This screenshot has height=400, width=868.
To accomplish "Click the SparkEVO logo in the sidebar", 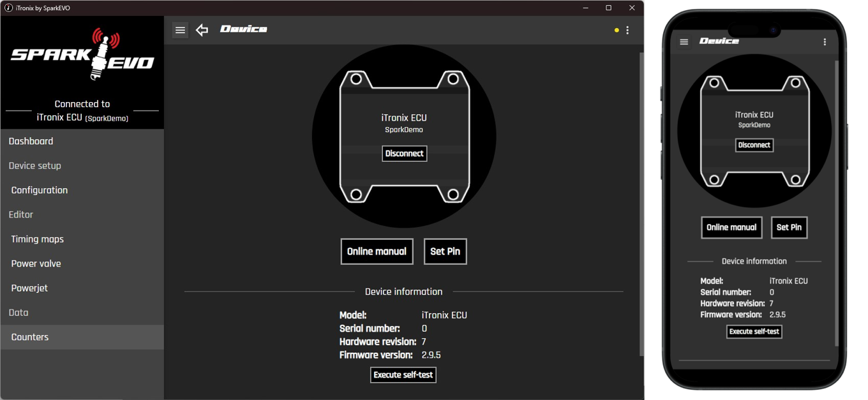I will [82, 56].
